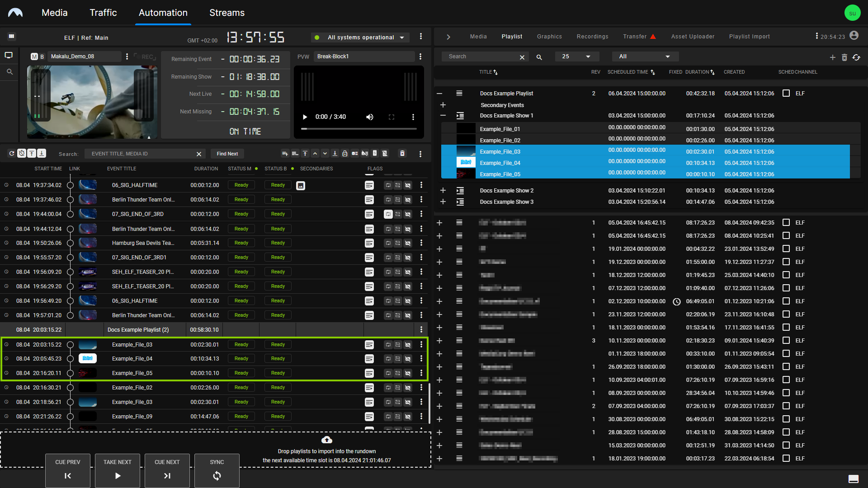
Task: Click the monitor icon in left sidebar
Action: [9, 55]
